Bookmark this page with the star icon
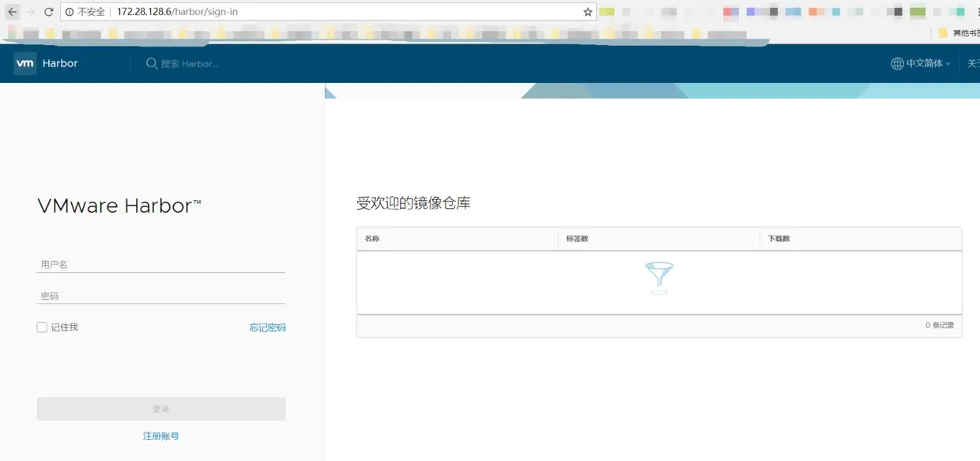 (588, 12)
